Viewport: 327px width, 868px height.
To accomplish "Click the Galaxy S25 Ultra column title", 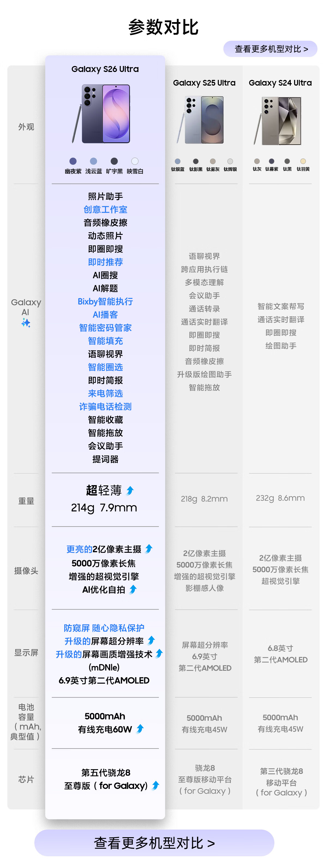I will click(204, 83).
